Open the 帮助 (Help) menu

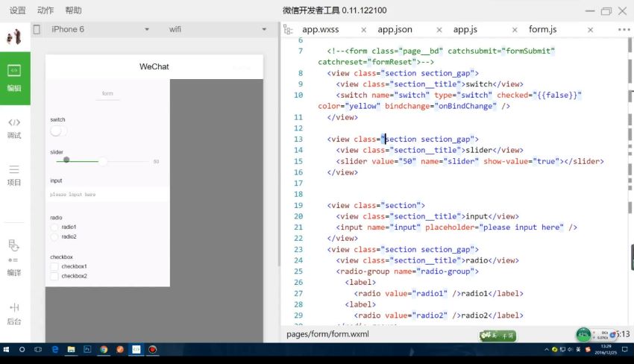[x=73, y=10]
